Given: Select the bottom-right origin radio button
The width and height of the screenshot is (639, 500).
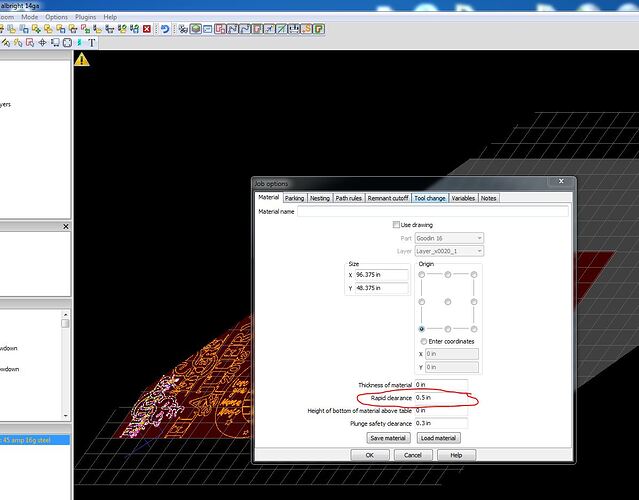Looking at the screenshot, I should point(474,329).
